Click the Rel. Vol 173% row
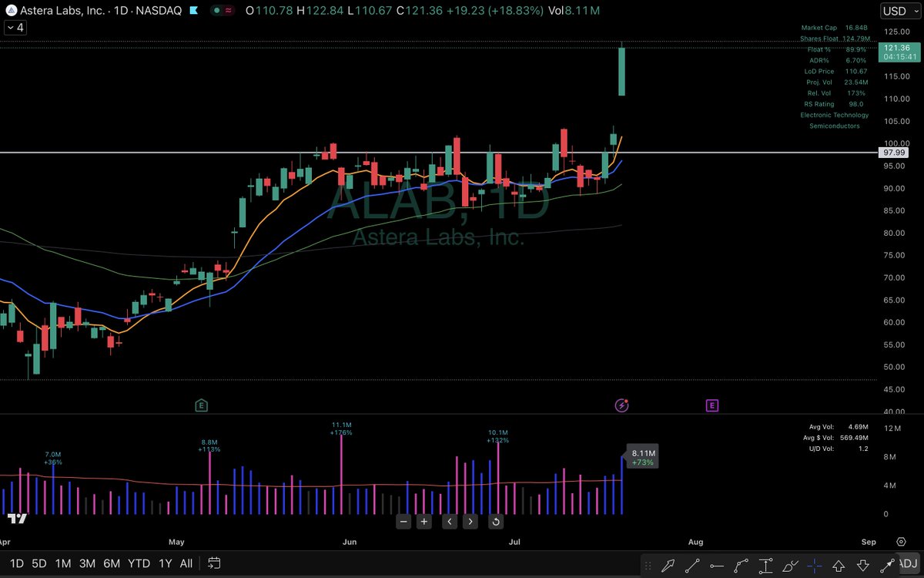Viewport: 924px width, 578px height. point(835,92)
